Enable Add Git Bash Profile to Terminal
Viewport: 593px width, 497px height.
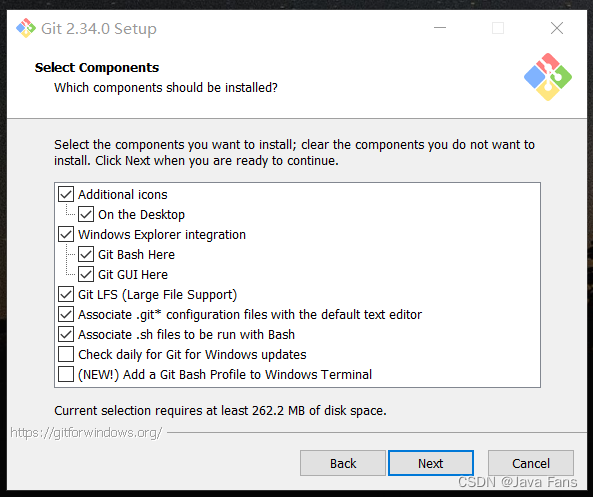66,375
